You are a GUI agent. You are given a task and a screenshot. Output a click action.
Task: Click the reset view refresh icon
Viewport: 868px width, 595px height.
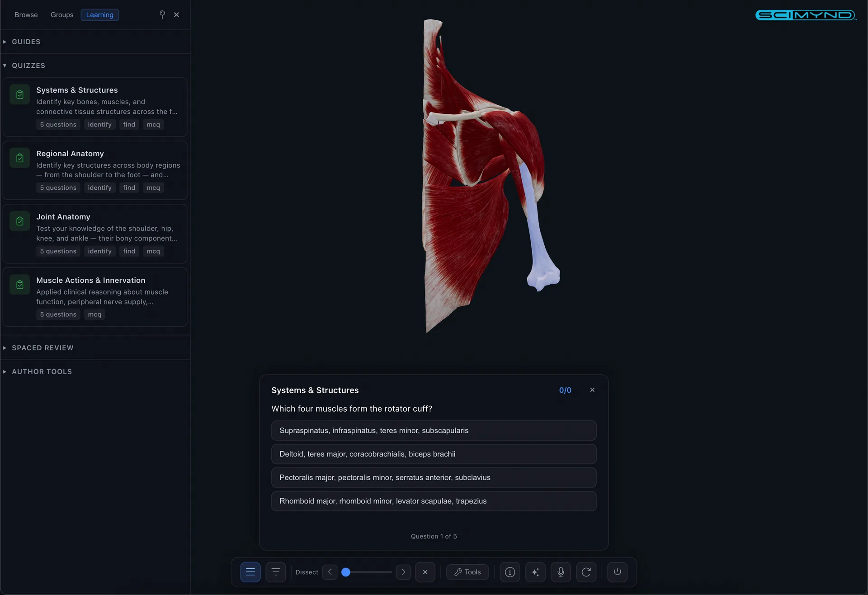click(586, 572)
